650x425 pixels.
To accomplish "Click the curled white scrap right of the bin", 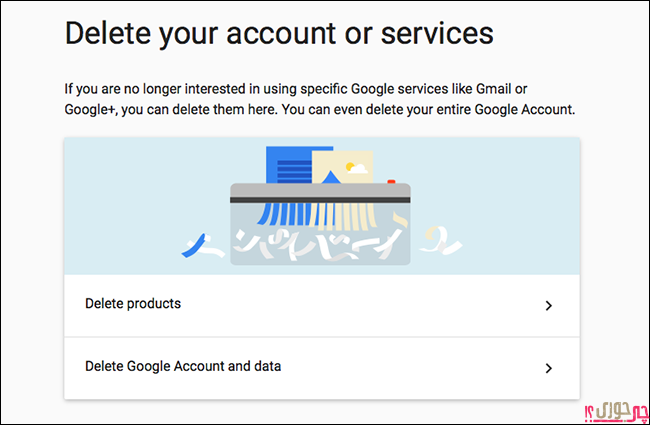I will [440, 241].
